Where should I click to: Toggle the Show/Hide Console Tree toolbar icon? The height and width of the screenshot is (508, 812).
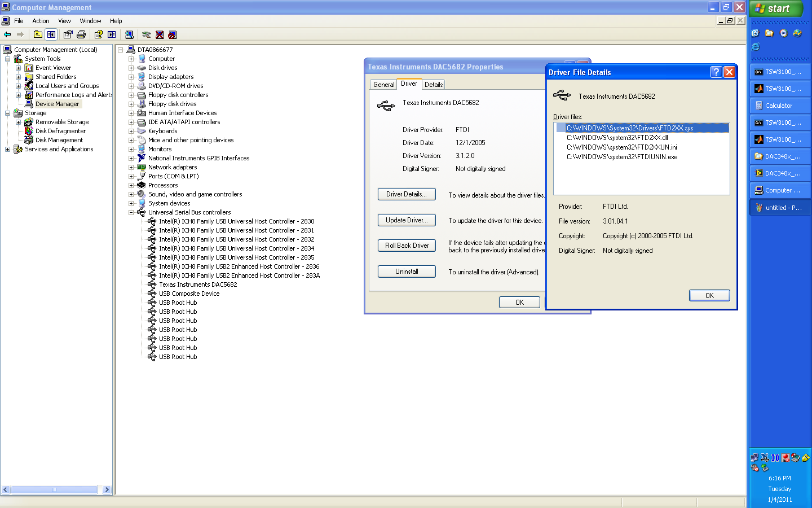coord(51,34)
